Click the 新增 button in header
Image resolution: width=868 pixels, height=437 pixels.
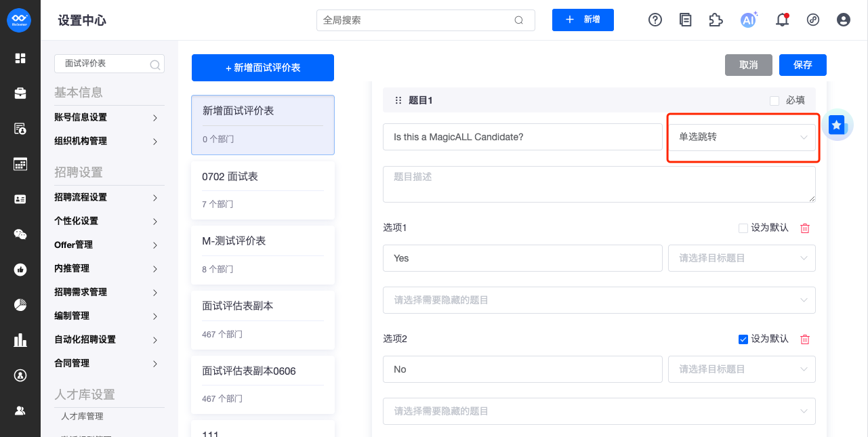pos(583,20)
